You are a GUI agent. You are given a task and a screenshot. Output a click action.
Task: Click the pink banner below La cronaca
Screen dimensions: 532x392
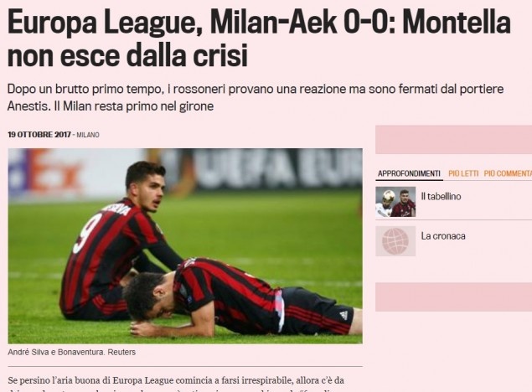point(453,297)
